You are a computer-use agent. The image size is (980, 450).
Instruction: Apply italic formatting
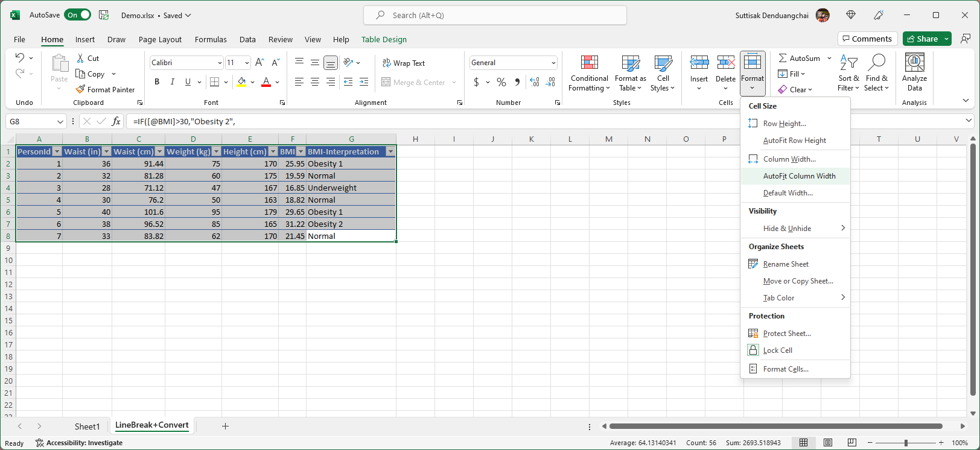click(173, 82)
